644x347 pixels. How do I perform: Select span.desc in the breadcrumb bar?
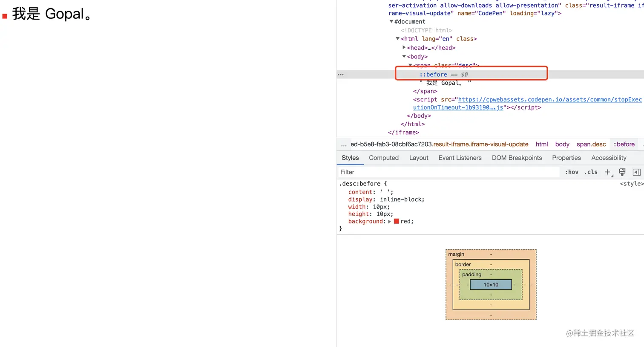(x=591, y=145)
